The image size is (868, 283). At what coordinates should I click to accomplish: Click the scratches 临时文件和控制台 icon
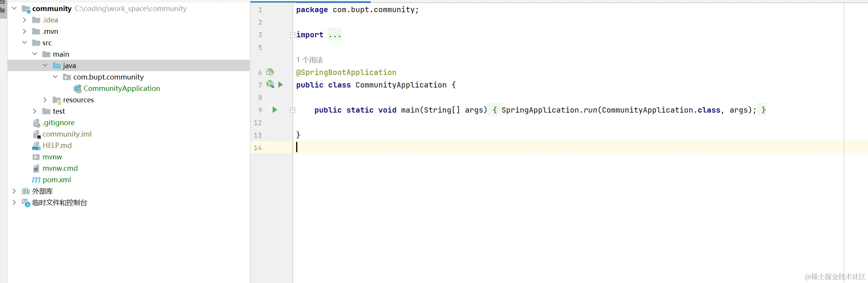26,203
